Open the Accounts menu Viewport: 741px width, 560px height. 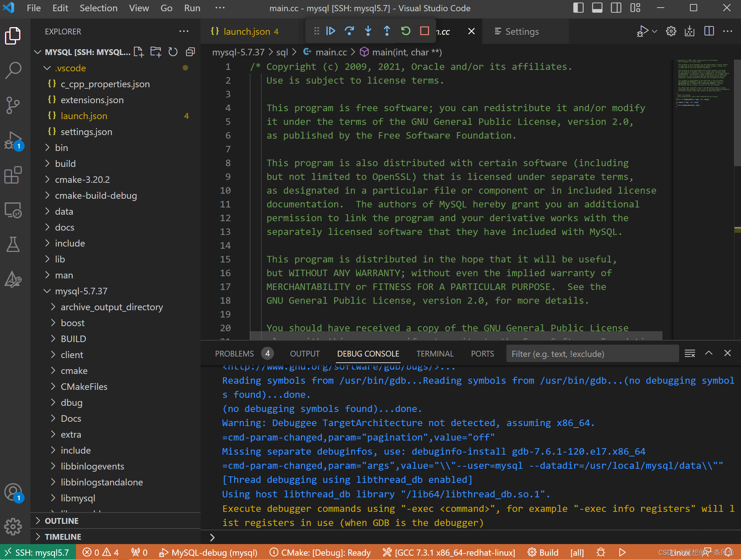click(13, 493)
